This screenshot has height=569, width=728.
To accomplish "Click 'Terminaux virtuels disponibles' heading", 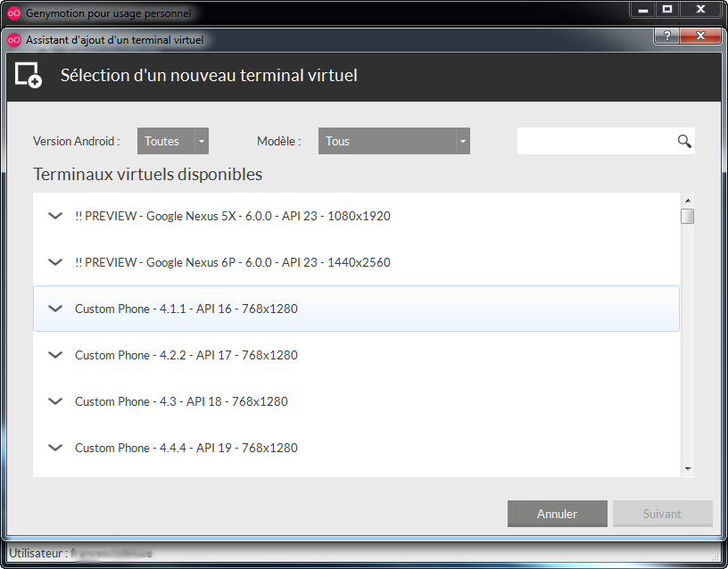I will click(147, 175).
